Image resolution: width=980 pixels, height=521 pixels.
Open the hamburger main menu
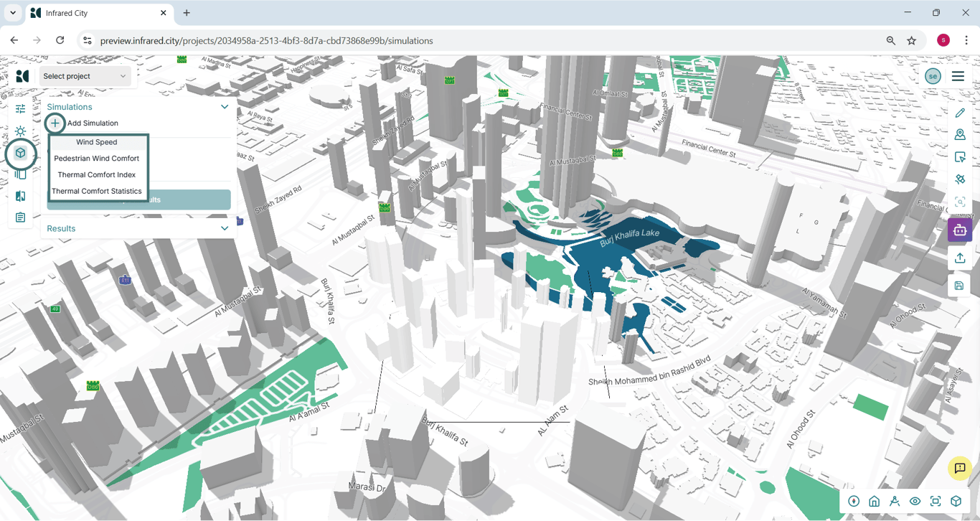(958, 76)
